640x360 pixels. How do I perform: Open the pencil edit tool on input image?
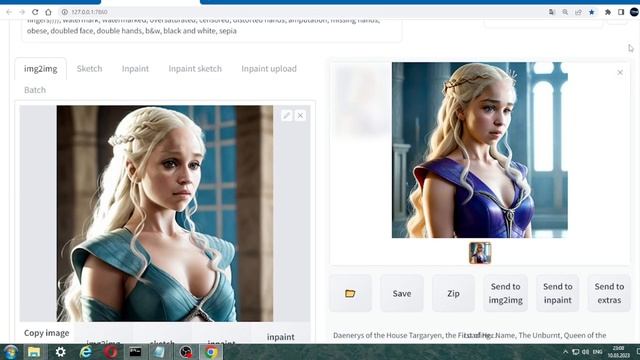287,116
